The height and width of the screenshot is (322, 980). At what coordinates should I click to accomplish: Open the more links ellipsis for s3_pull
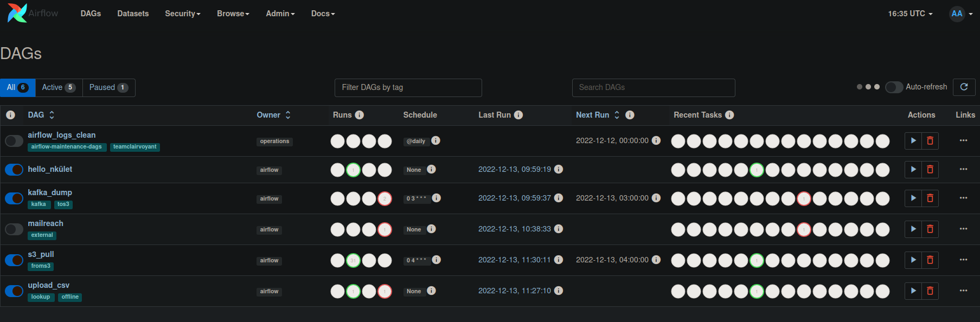[x=963, y=260]
